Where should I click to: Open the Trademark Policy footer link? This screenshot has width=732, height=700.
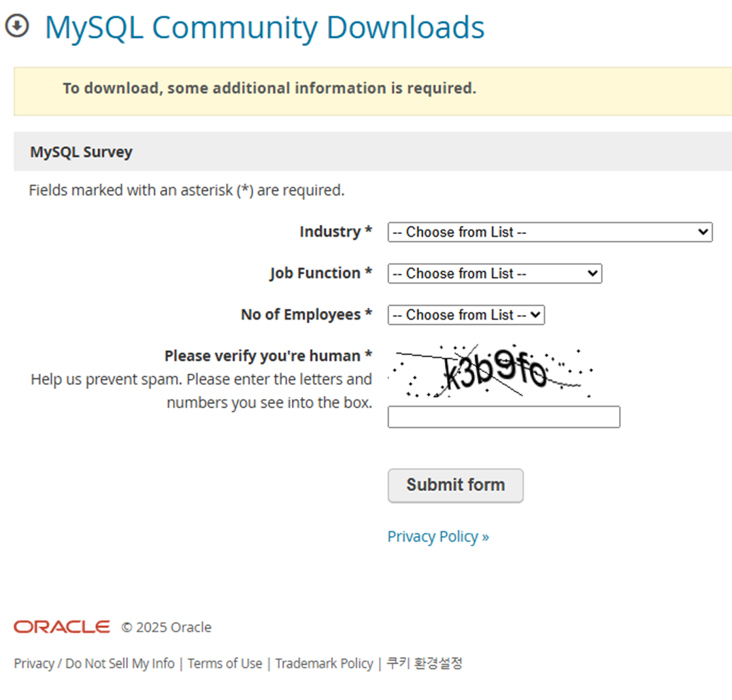coord(324,663)
